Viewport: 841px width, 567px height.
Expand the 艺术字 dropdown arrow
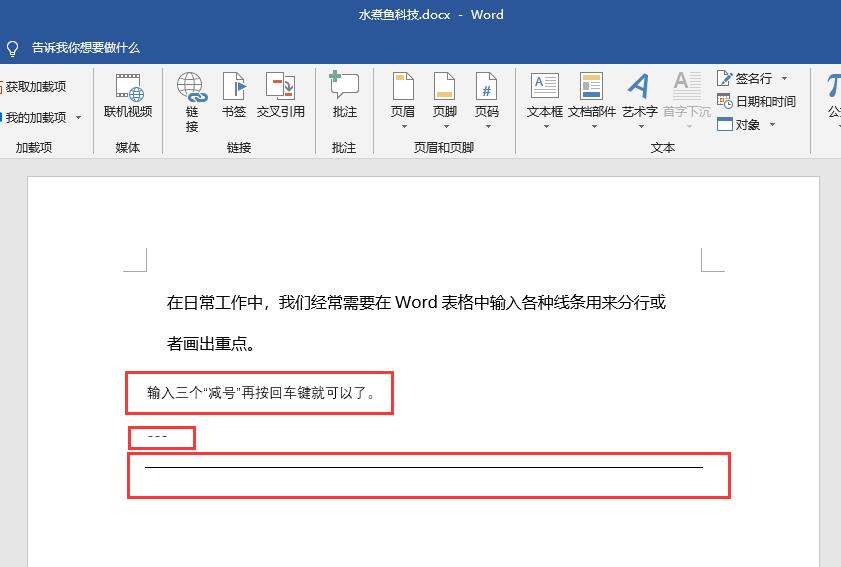(641, 127)
